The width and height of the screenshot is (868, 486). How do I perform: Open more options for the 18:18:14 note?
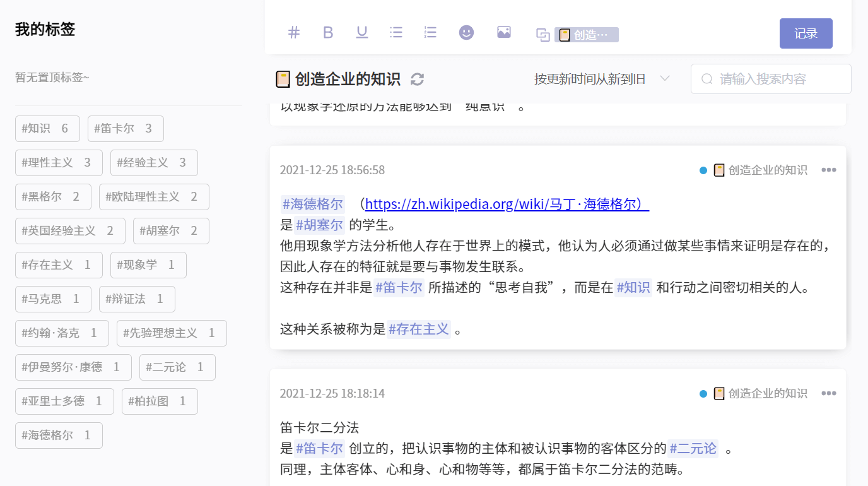[x=829, y=393]
